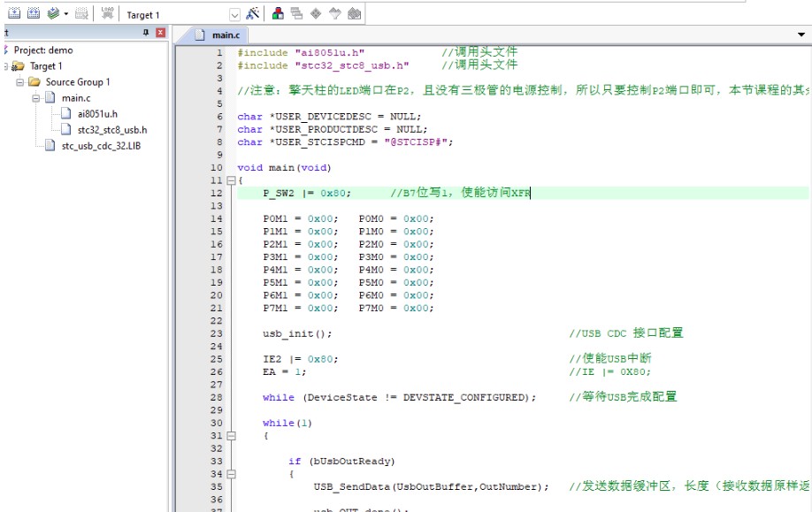Select Project: demo root node
The width and height of the screenshot is (812, 512).
click(x=43, y=50)
